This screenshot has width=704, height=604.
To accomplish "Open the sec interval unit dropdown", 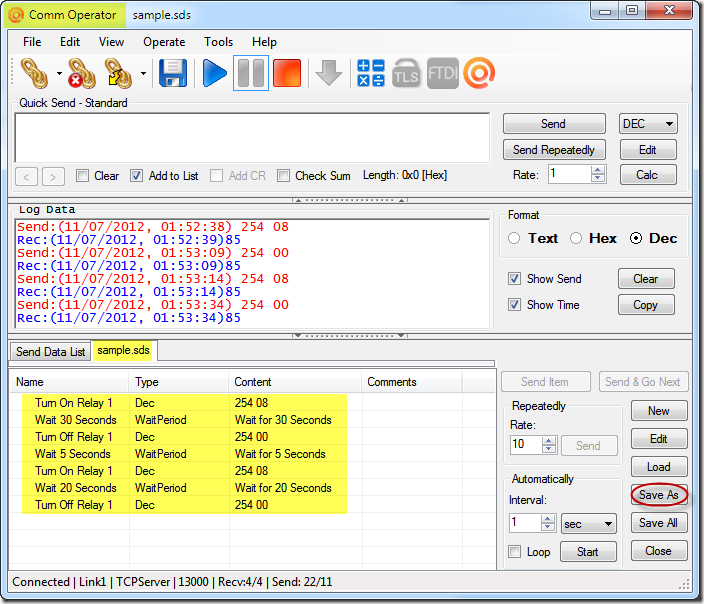I will 588,524.
